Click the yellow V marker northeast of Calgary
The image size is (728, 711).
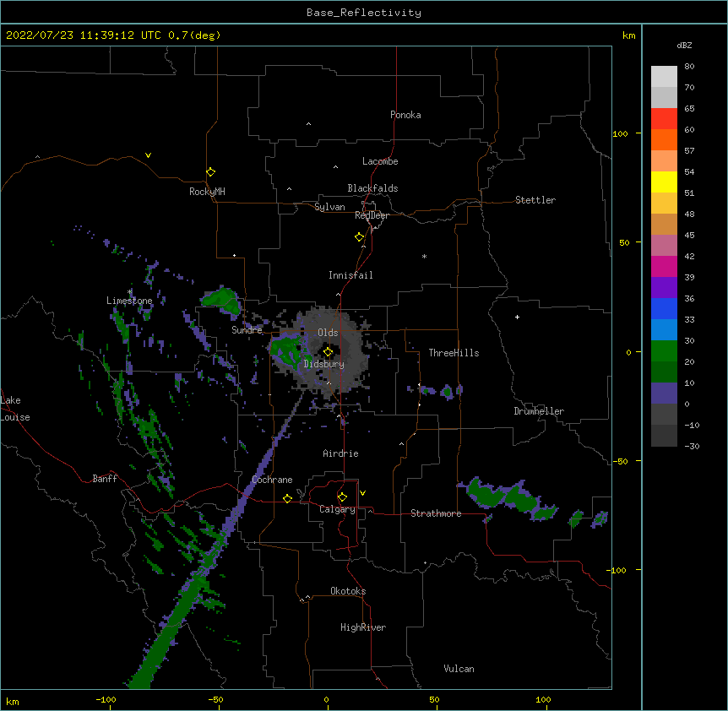pyautogui.click(x=362, y=493)
